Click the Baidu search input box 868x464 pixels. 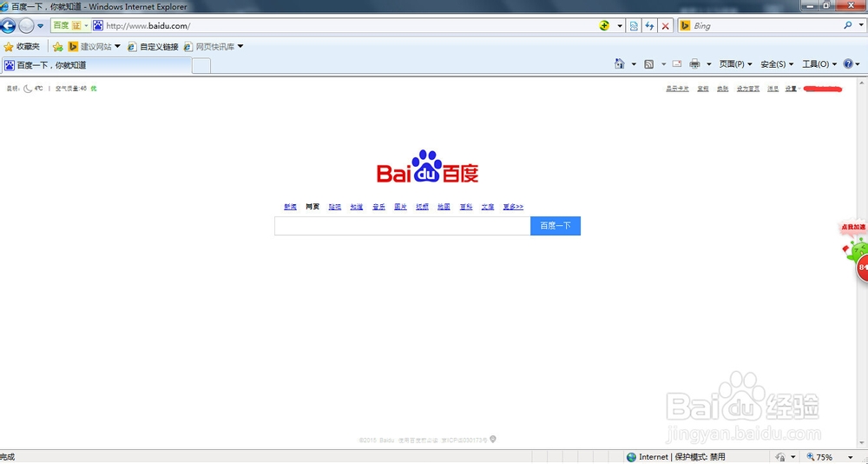point(403,226)
